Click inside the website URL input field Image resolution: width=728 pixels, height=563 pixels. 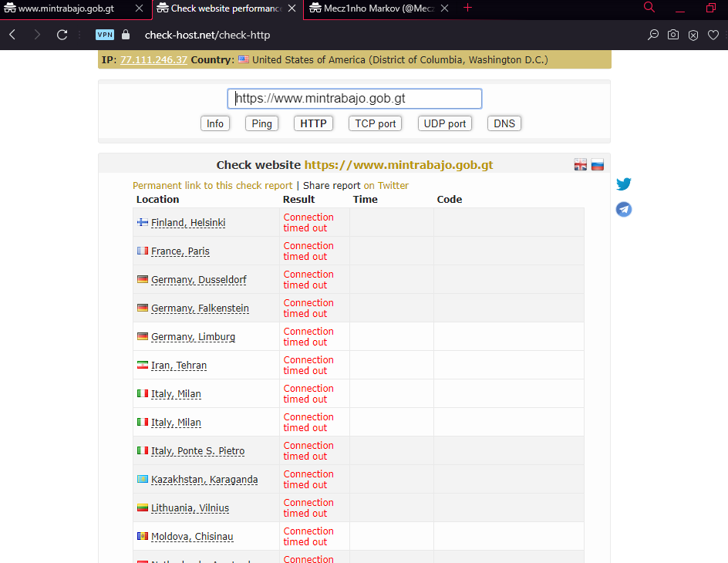tap(354, 98)
